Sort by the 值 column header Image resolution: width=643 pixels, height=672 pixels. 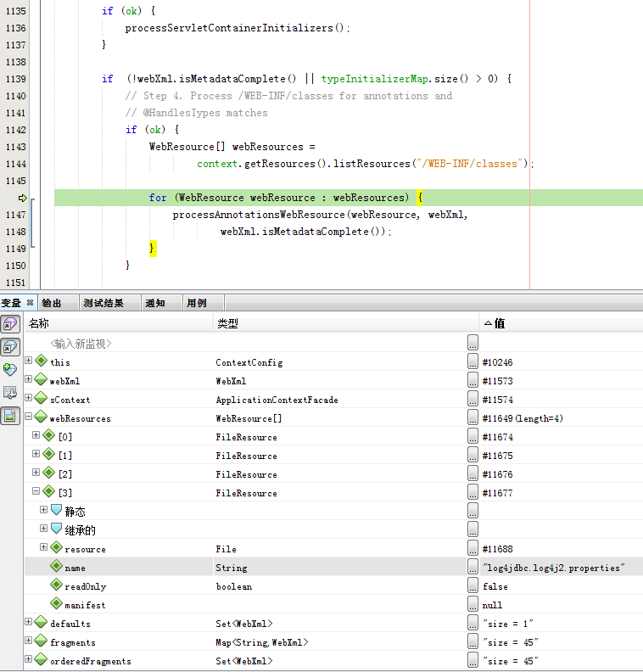coord(561,323)
